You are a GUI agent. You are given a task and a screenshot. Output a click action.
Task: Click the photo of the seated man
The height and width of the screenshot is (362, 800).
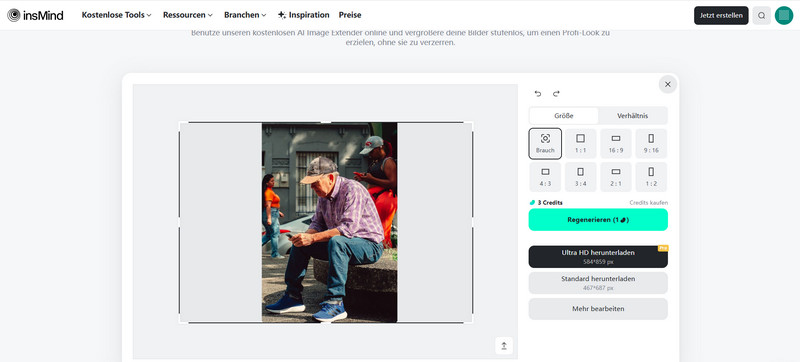[x=330, y=222]
